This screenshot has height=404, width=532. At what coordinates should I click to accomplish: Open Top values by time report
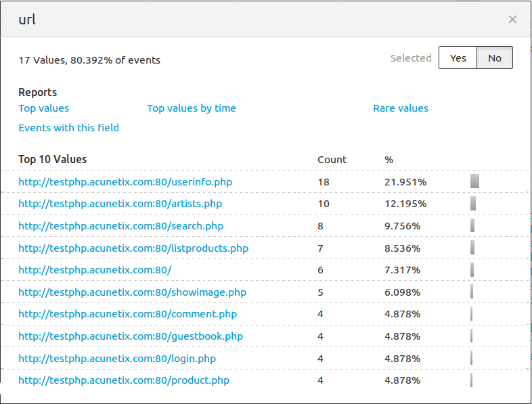click(x=192, y=108)
